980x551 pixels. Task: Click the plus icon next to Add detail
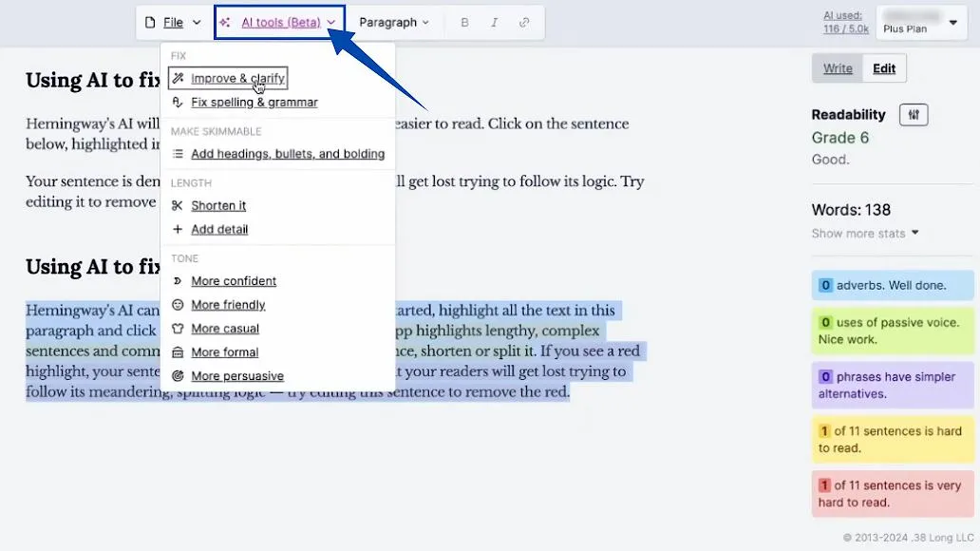point(179,229)
